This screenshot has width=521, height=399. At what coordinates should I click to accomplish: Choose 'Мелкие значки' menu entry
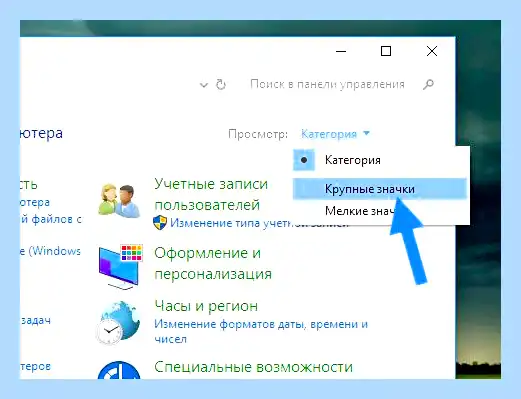click(x=380, y=211)
